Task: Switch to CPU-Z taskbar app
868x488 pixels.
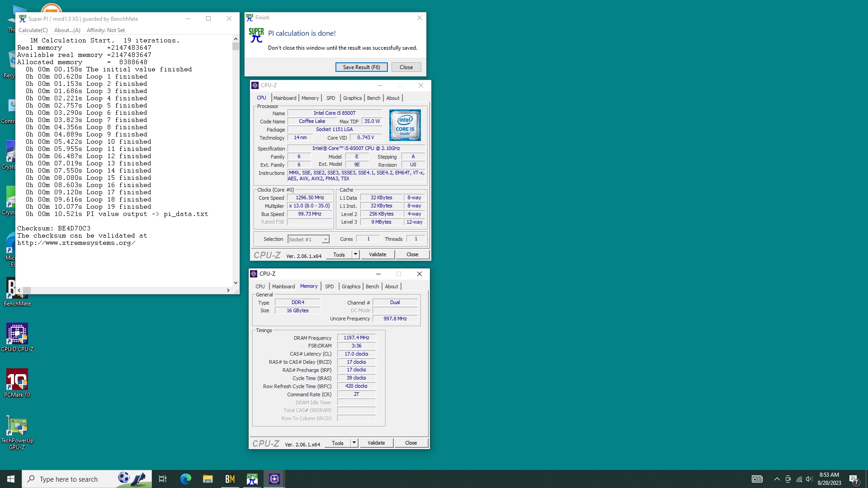Action: [x=274, y=479]
